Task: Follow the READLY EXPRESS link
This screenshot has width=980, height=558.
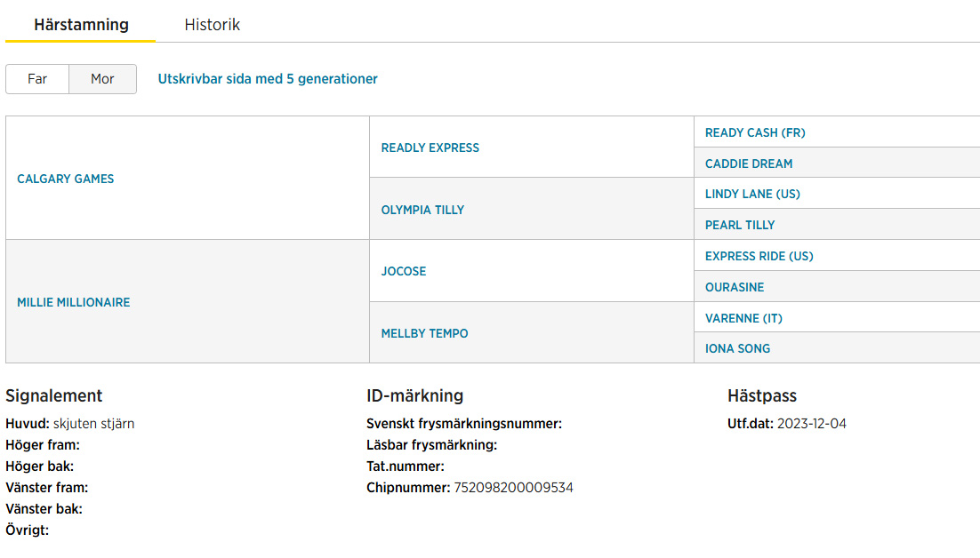Action: click(x=430, y=147)
